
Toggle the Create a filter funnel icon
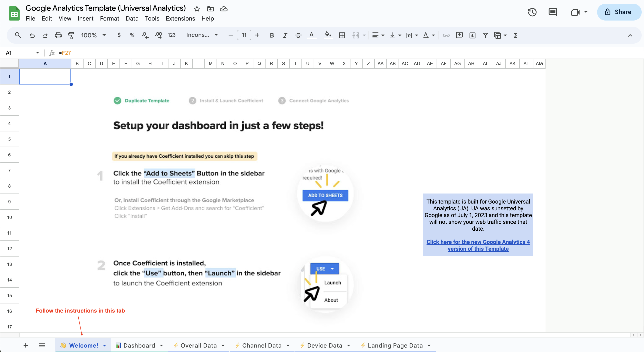485,35
